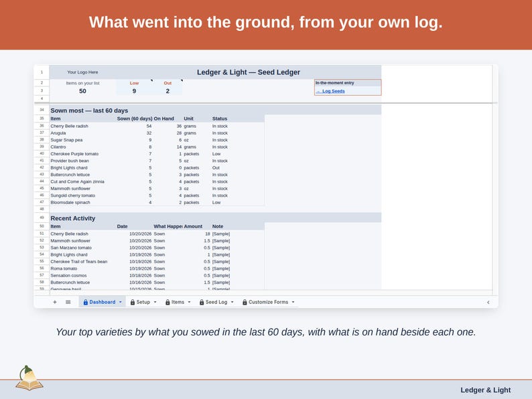
Task: Click the Amount column header
Action: point(193,226)
